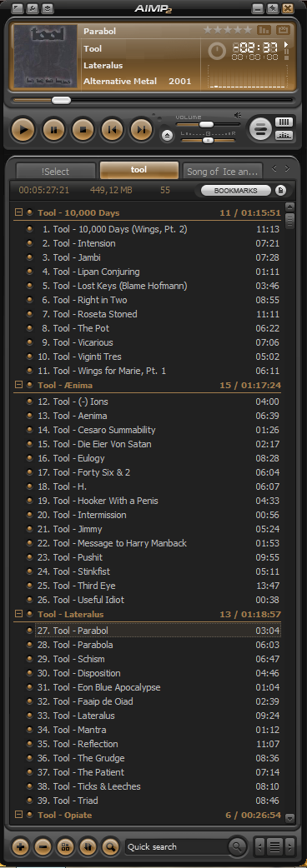Click the Quick search input field
Image resolution: width=307 pixels, height=868 pixels.
point(177,846)
